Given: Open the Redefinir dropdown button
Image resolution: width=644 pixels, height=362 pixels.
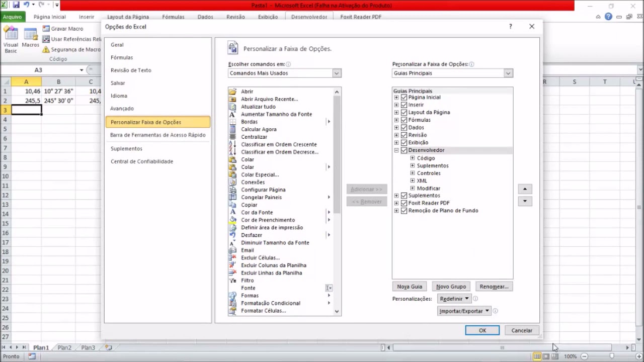Looking at the screenshot, I should [454, 299].
